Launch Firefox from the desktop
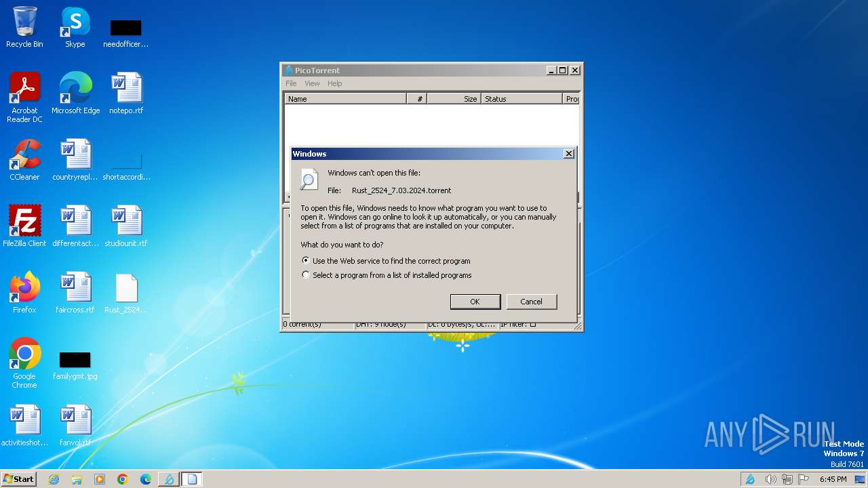The width and height of the screenshot is (868, 488). pyautogui.click(x=24, y=292)
